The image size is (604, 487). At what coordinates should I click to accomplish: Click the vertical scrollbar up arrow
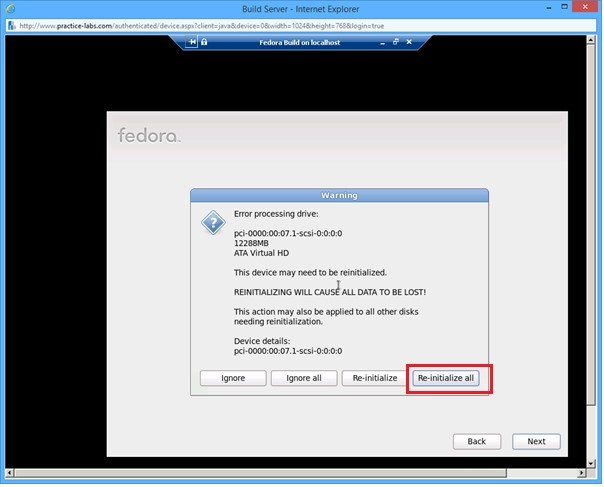click(x=591, y=40)
